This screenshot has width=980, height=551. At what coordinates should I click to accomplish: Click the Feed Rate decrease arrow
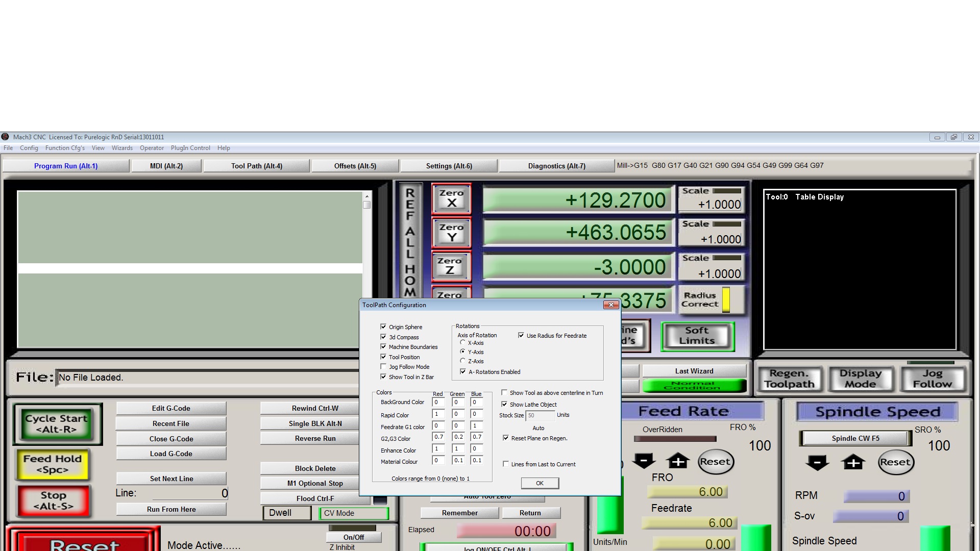point(644,461)
